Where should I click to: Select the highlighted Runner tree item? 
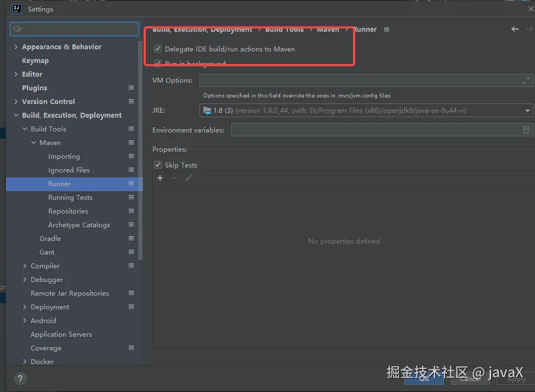(x=74, y=184)
